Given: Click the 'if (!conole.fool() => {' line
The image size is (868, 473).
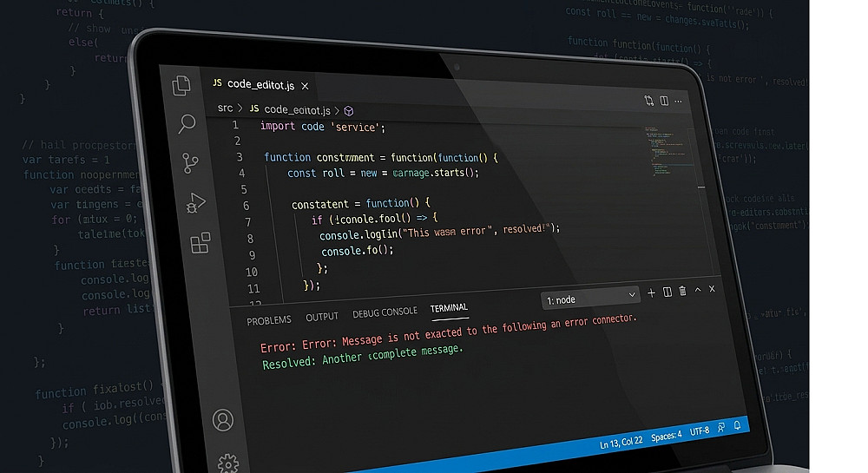Looking at the screenshot, I should [374, 219].
